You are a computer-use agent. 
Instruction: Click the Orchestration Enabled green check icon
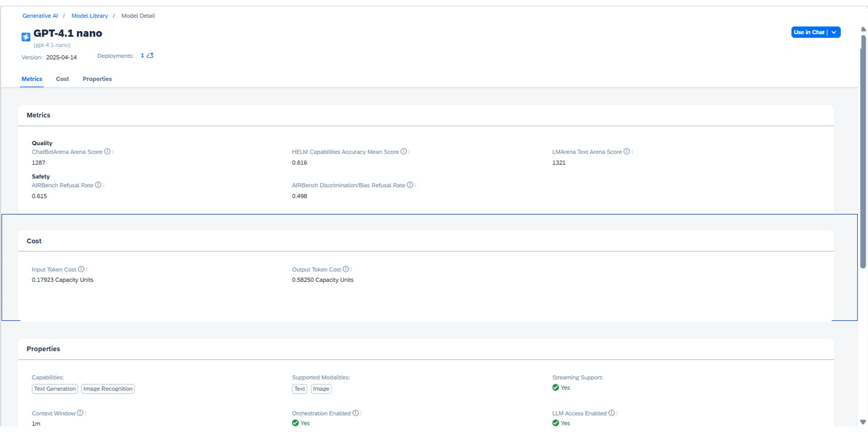point(295,423)
